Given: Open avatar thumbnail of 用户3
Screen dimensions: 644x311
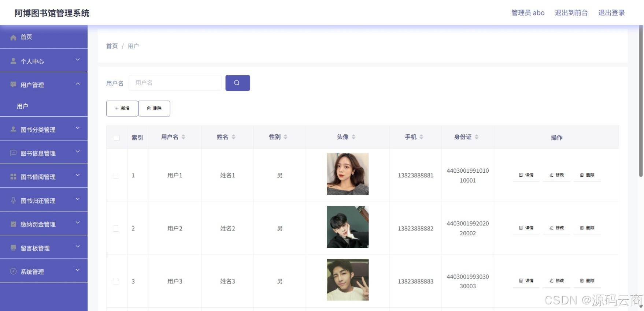Looking at the screenshot, I should click(348, 280).
